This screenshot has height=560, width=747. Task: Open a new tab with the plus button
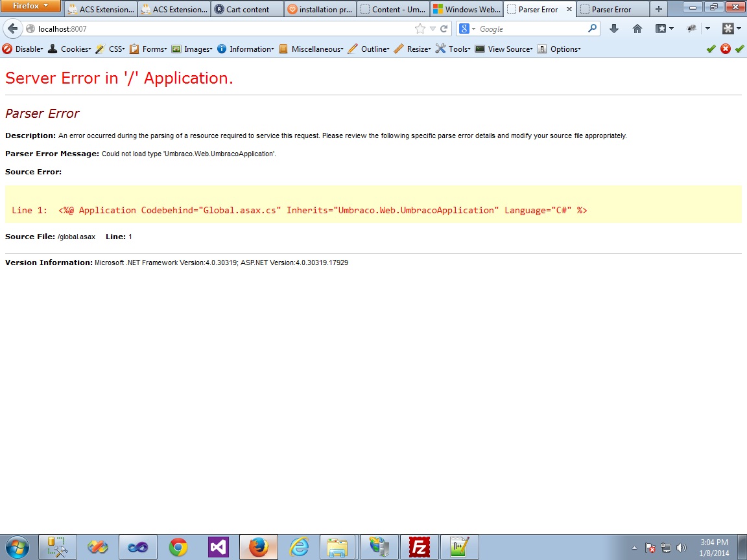pyautogui.click(x=658, y=9)
